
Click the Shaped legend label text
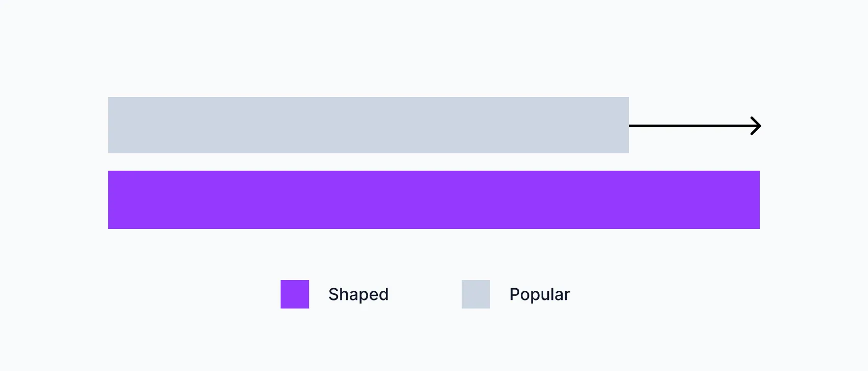(358, 294)
